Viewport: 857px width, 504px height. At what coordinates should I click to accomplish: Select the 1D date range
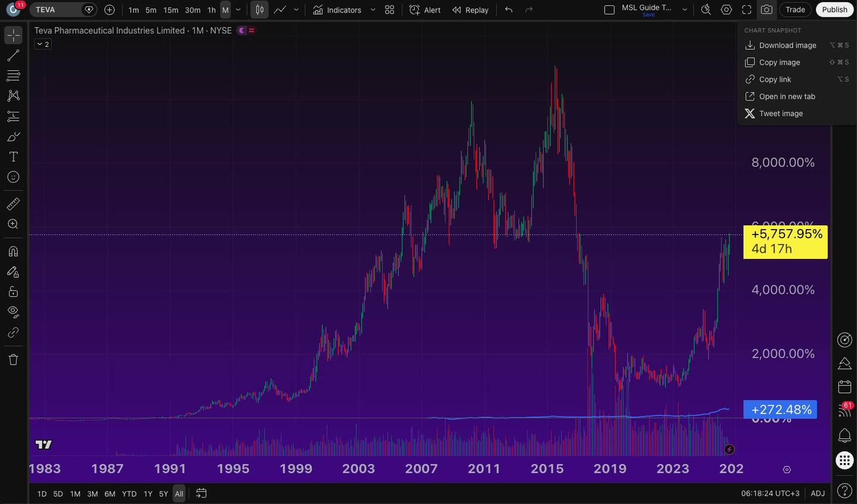pos(42,494)
